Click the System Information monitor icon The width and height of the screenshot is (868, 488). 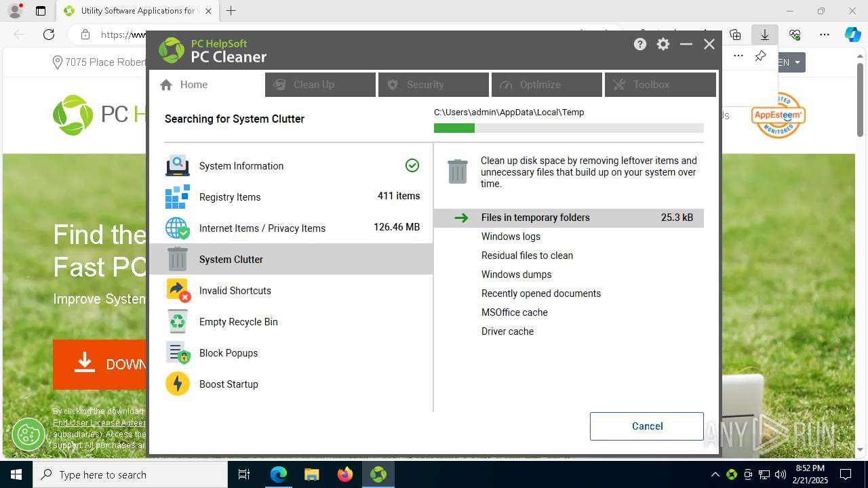click(178, 165)
